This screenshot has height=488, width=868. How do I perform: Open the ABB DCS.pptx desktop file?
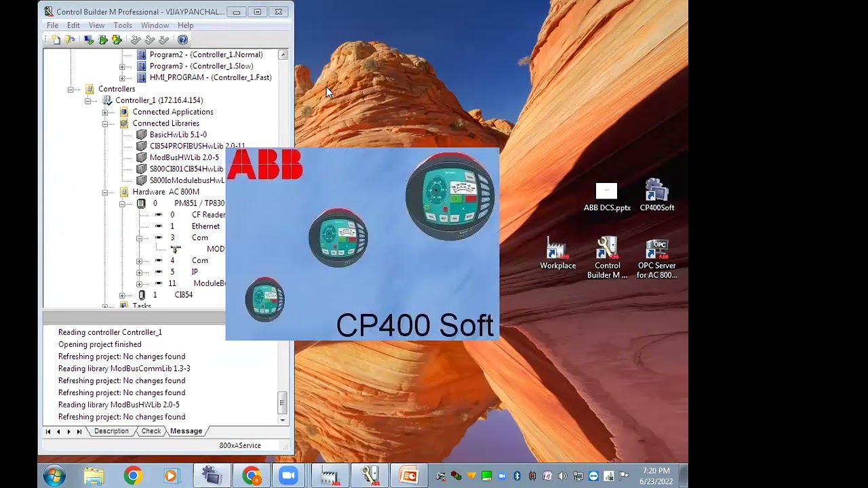point(607,197)
